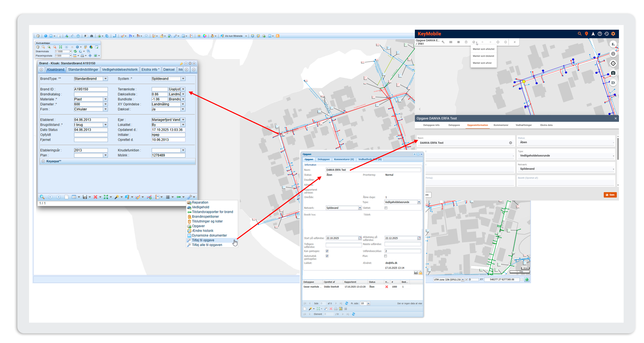Image resolution: width=644 pixels, height=343 pixels.
Task: Open the KeyMobile help question mark icon
Action: tap(600, 34)
